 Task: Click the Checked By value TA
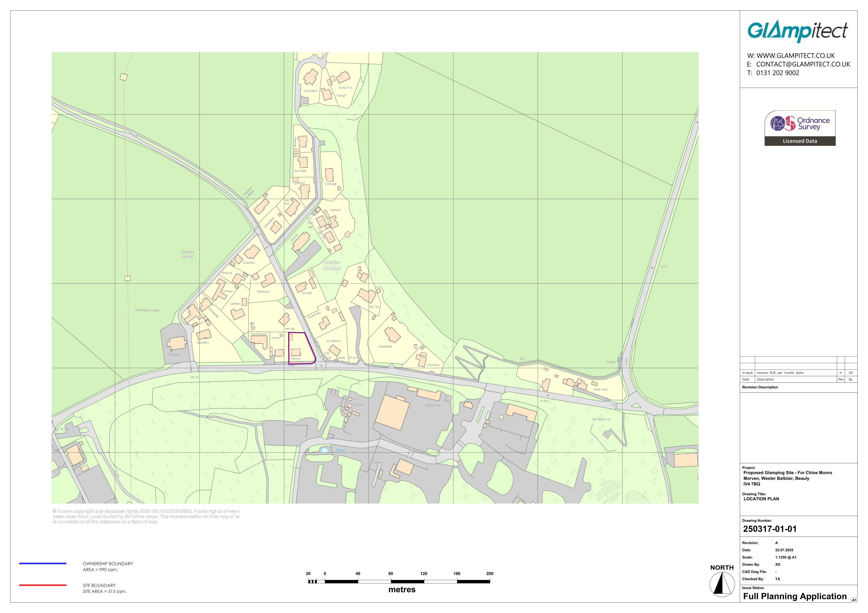click(778, 579)
